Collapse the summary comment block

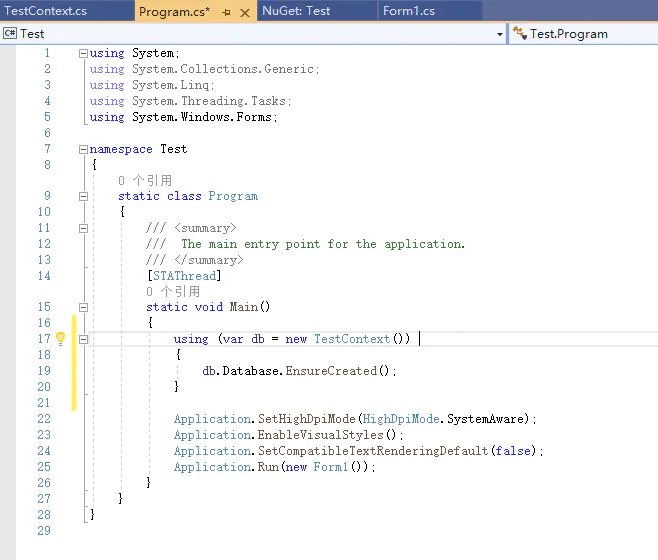[x=83, y=228]
